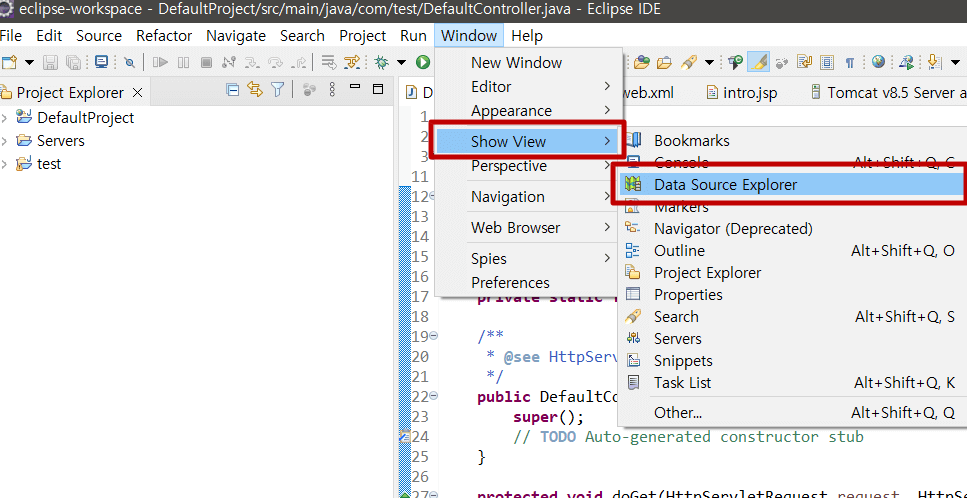Choose Outline view entry
This screenshot has width=967, height=498.
(792, 251)
